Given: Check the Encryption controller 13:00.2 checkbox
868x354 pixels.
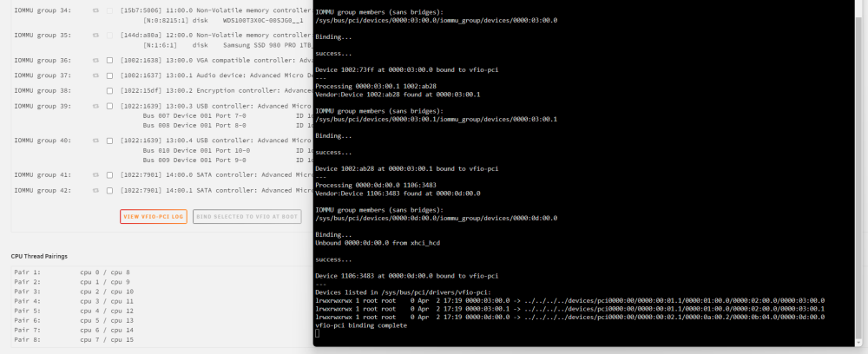Looking at the screenshot, I should click(109, 91).
